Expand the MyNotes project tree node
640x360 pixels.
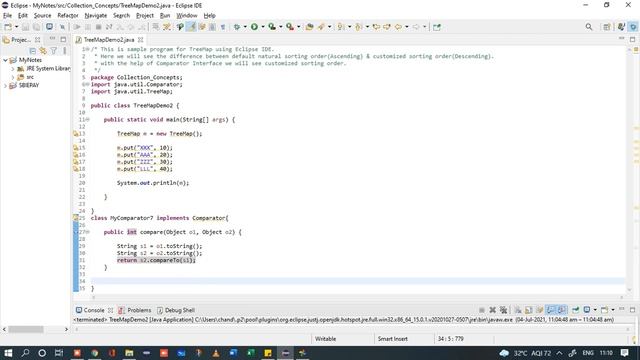[x=5, y=60]
